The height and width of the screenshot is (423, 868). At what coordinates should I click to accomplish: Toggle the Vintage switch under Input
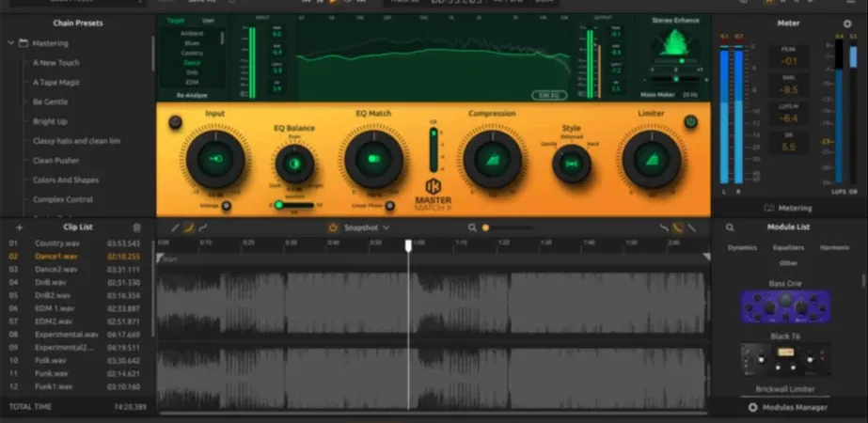(x=226, y=206)
